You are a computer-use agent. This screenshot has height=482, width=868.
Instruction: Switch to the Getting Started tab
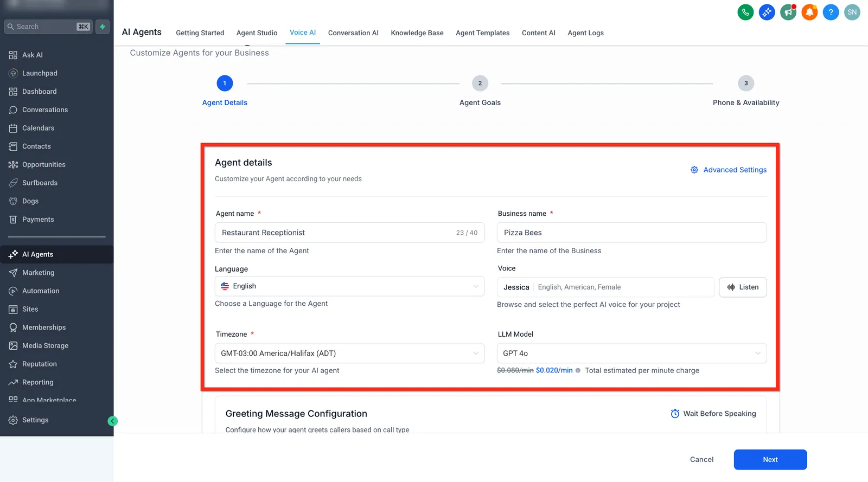pos(200,33)
